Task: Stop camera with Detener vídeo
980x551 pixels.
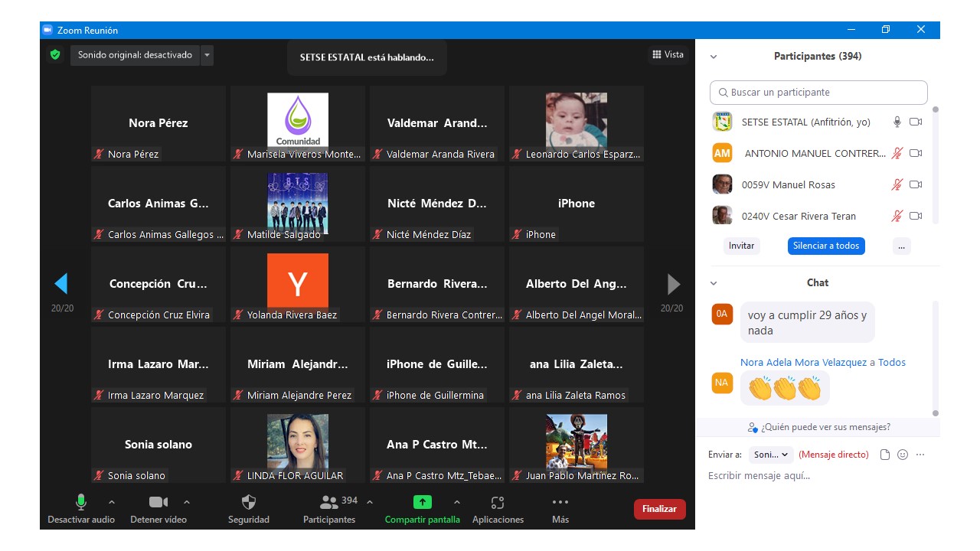Action: (x=158, y=502)
